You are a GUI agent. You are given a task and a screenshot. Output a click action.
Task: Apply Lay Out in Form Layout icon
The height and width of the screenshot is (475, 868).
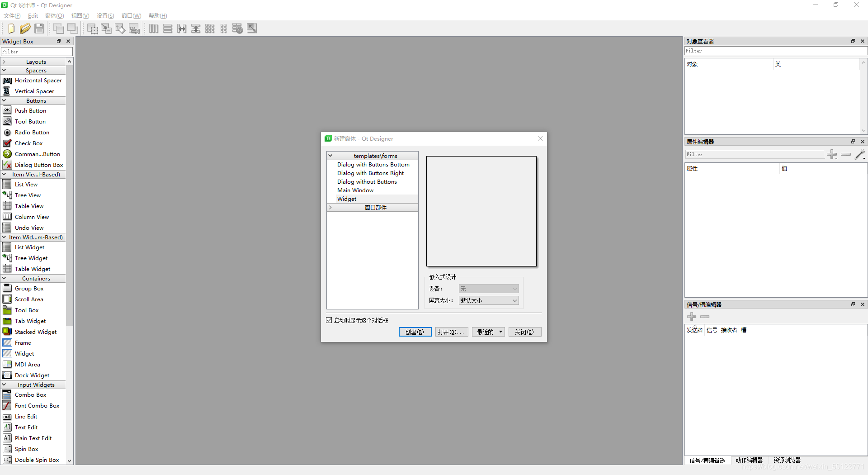pos(224,28)
